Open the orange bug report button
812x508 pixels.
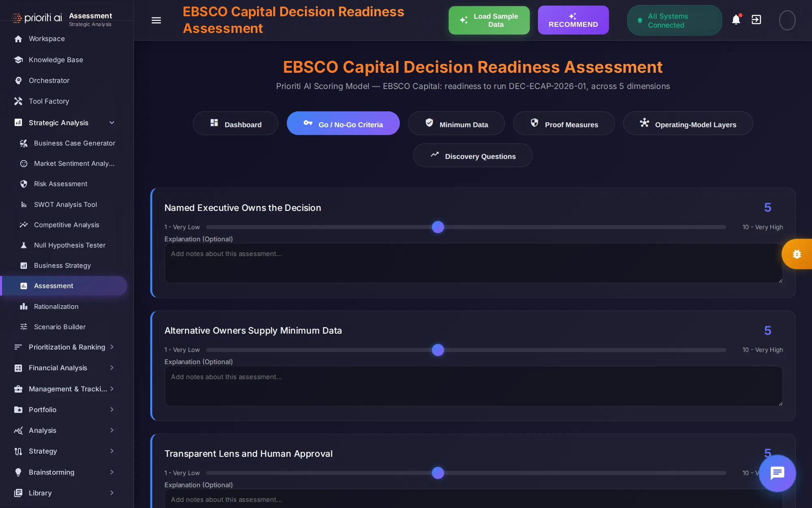(x=797, y=254)
